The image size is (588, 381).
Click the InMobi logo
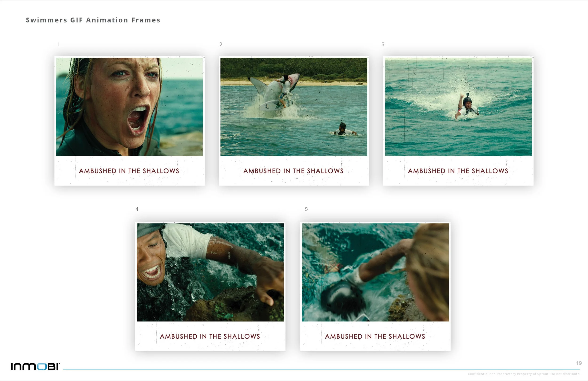point(35,366)
